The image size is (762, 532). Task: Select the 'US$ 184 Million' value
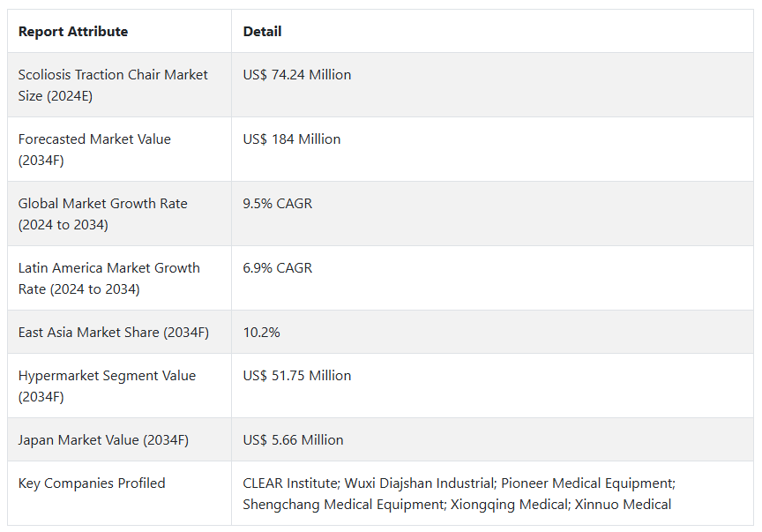pos(292,139)
